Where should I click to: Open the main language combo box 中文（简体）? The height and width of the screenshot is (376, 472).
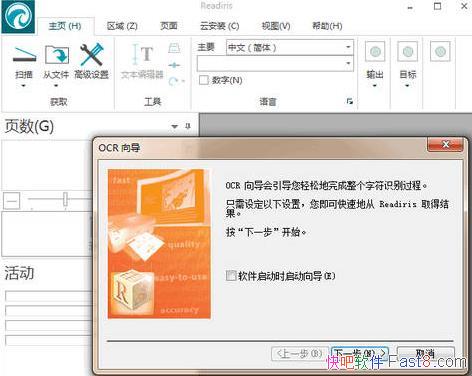[x=289, y=47]
